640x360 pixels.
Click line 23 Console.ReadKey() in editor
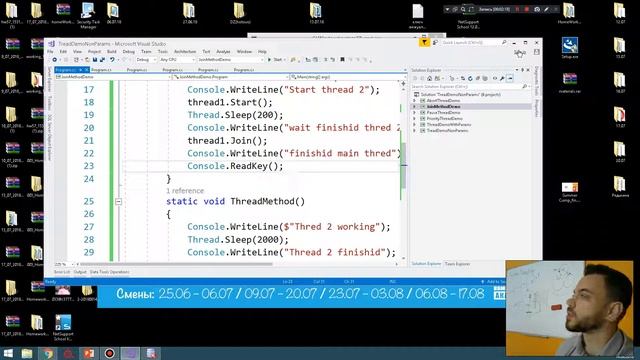click(x=235, y=166)
